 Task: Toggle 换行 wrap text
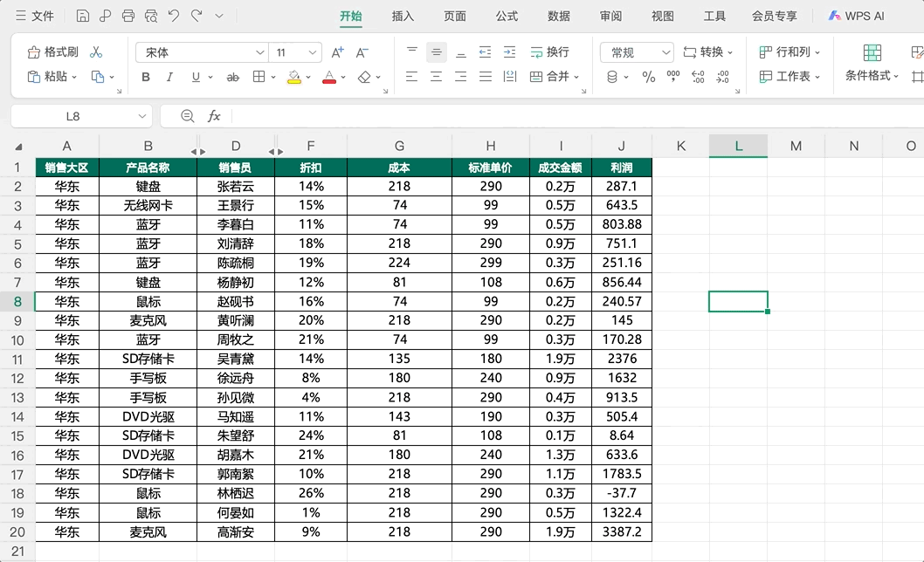550,52
